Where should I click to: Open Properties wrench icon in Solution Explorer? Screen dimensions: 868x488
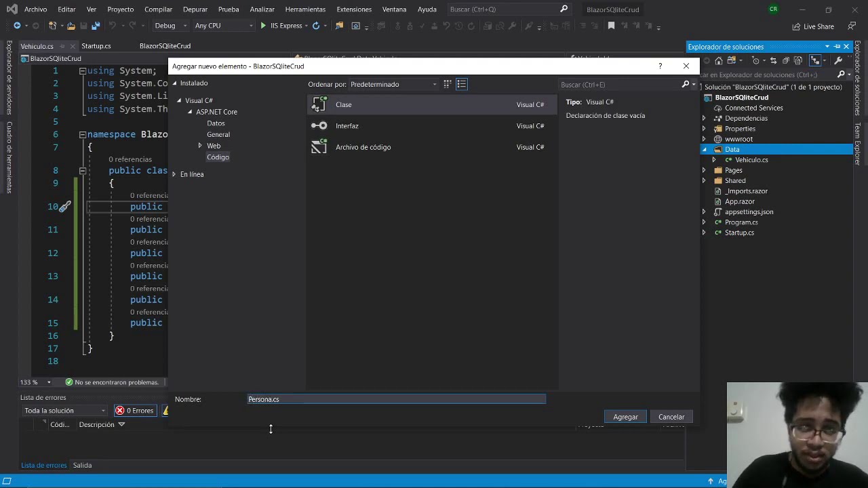(838, 61)
